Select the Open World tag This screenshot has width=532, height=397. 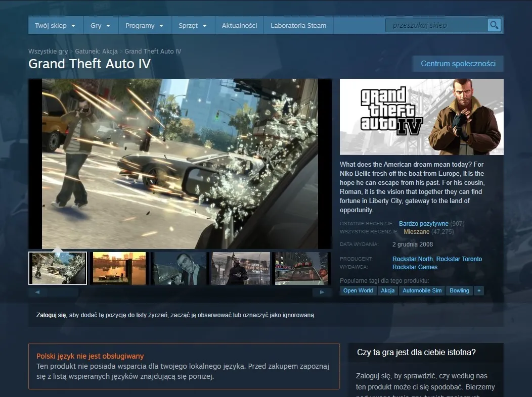pyautogui.click(x=358, y=290)
